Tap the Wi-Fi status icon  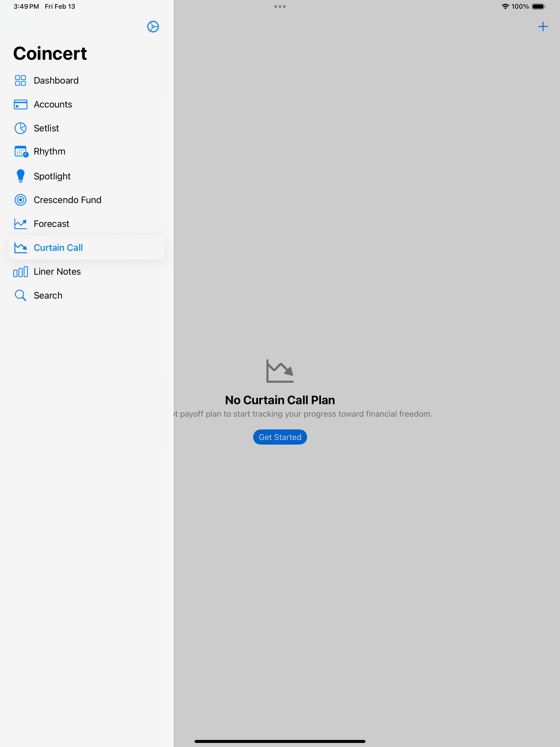[505, 6]
